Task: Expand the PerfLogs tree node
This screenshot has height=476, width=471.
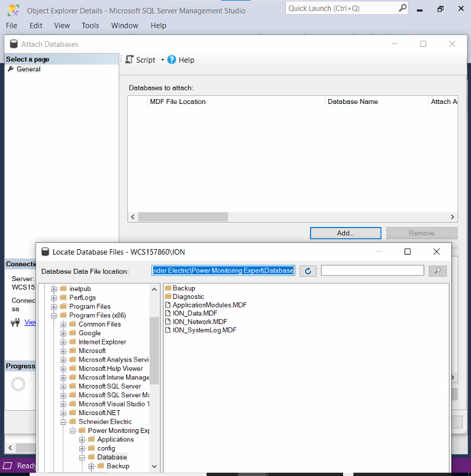Action: point(53,298)
